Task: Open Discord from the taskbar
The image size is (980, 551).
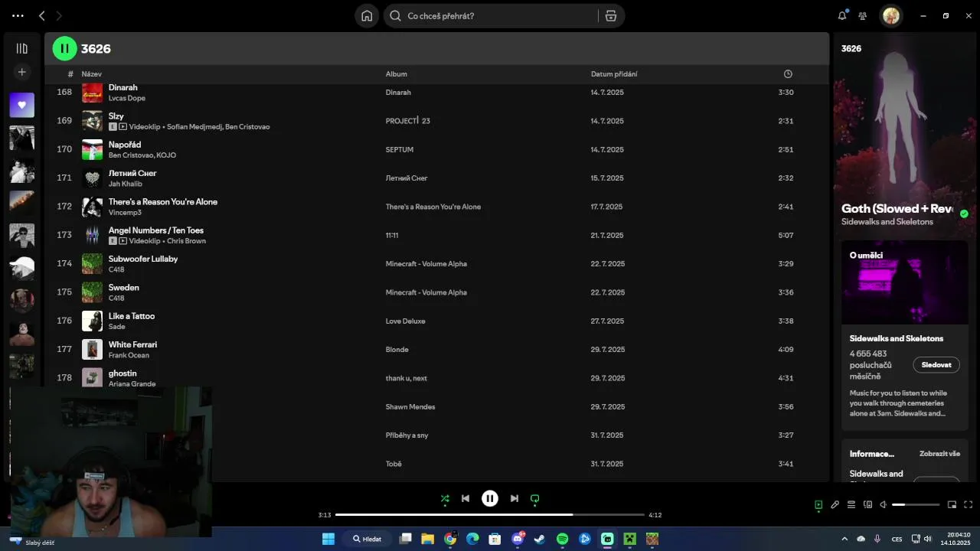Action: coord(518,539)
